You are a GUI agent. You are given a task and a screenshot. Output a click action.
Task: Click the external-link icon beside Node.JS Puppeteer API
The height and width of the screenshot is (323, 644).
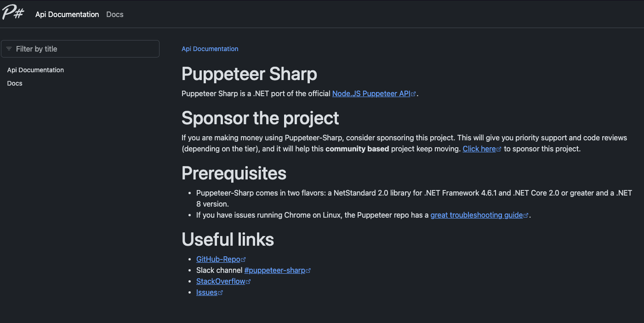pos(413,93)
